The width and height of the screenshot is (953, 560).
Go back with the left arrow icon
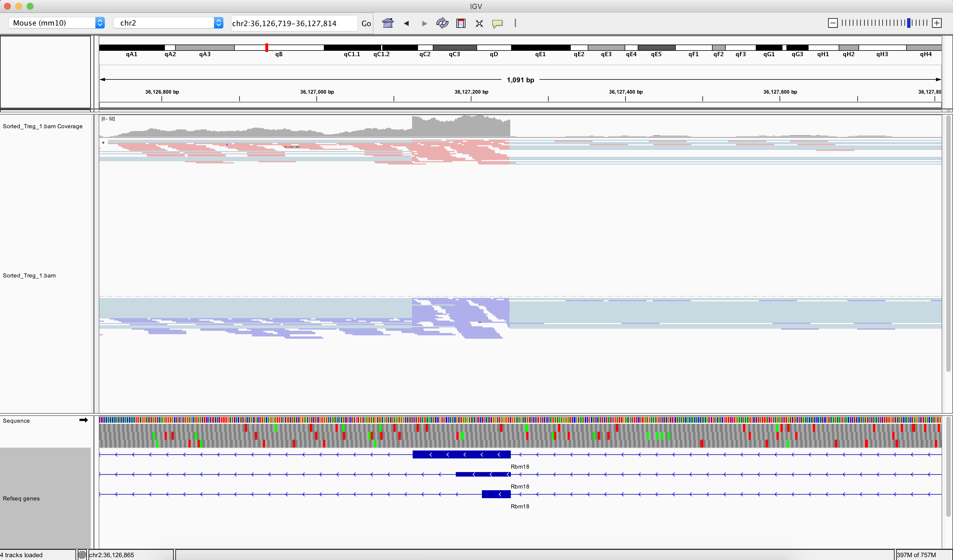406,24
